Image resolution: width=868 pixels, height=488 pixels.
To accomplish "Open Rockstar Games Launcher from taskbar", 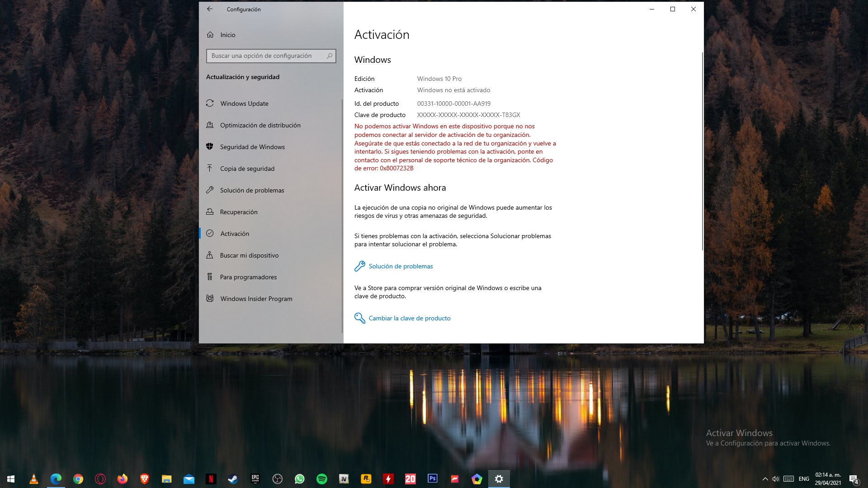I will (x=366, y=479).
